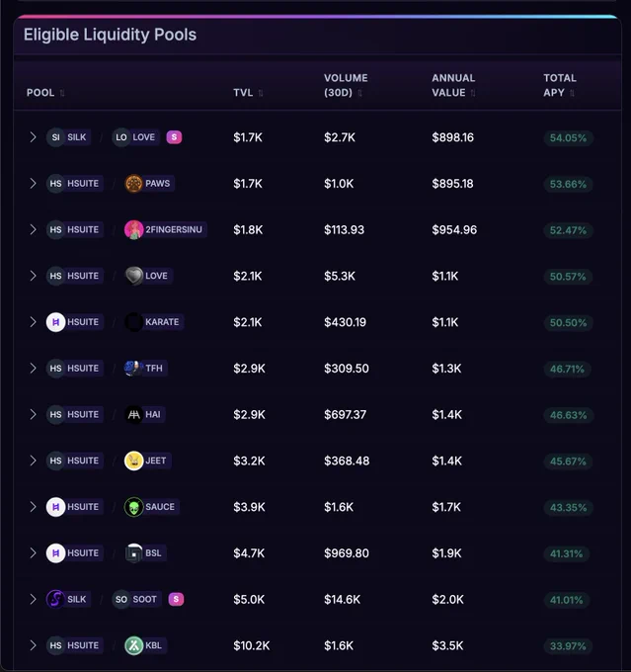Sort table by TVL column

pos(248,93)
